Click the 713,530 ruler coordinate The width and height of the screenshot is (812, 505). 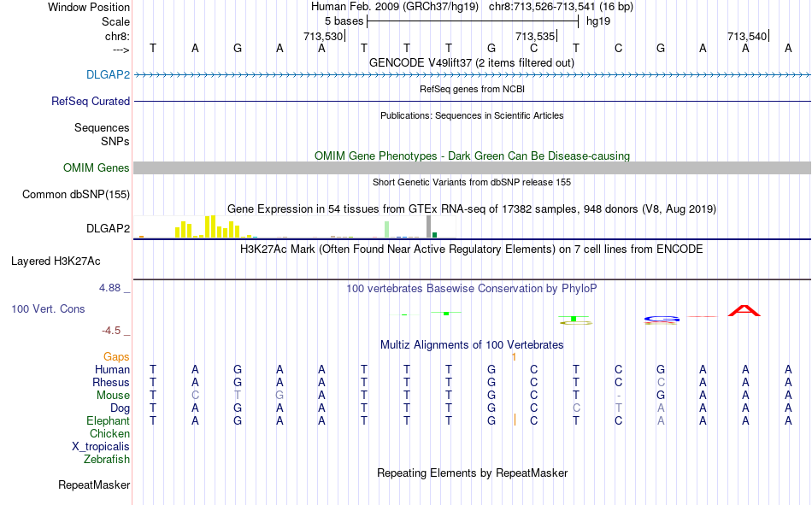tap(323, 36)
